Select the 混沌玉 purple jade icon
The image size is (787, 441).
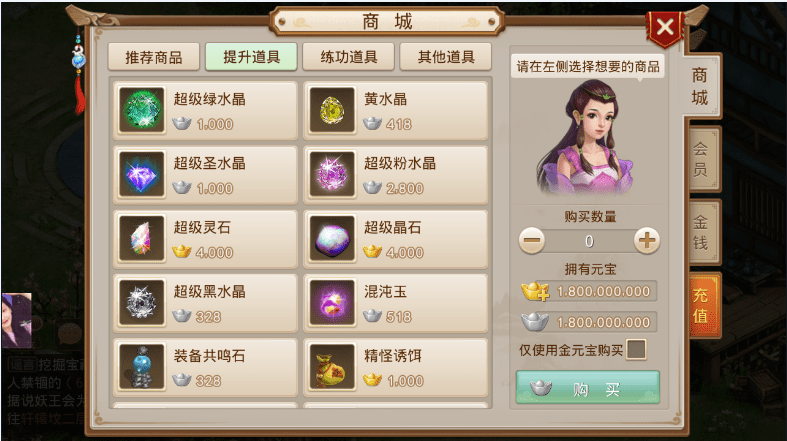332,303
